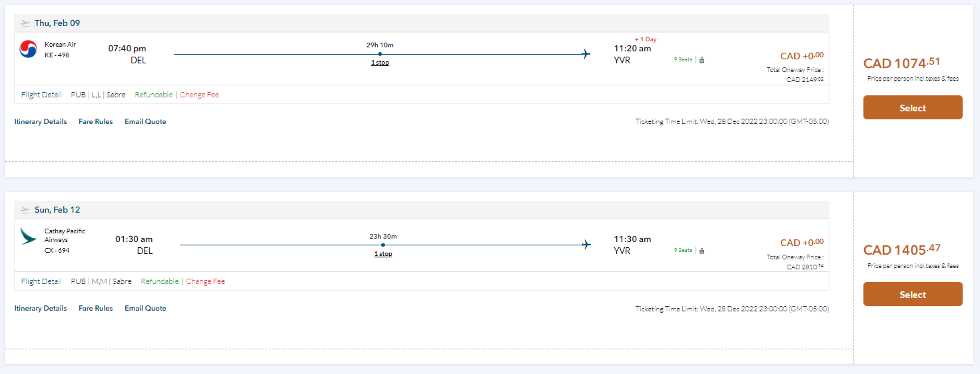
Task: Expand 1 stop details for Cathay Pacific flight
Action: [382, 254]
